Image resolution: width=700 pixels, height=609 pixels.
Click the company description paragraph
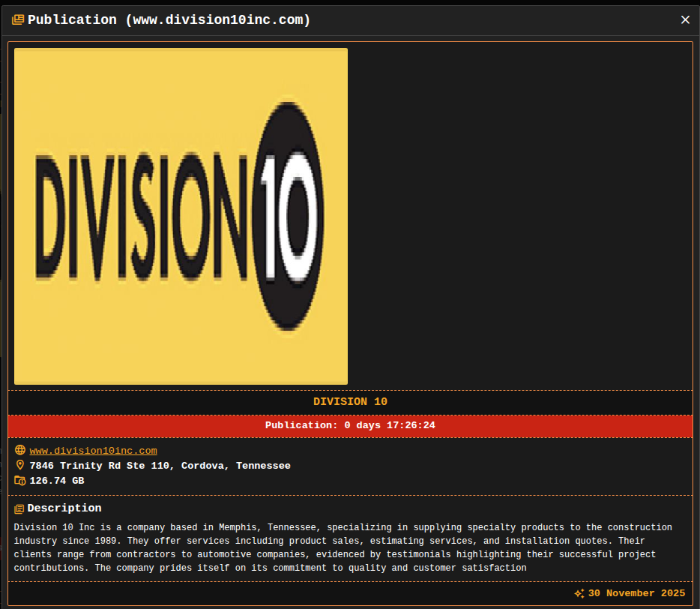tap(343, 547)
